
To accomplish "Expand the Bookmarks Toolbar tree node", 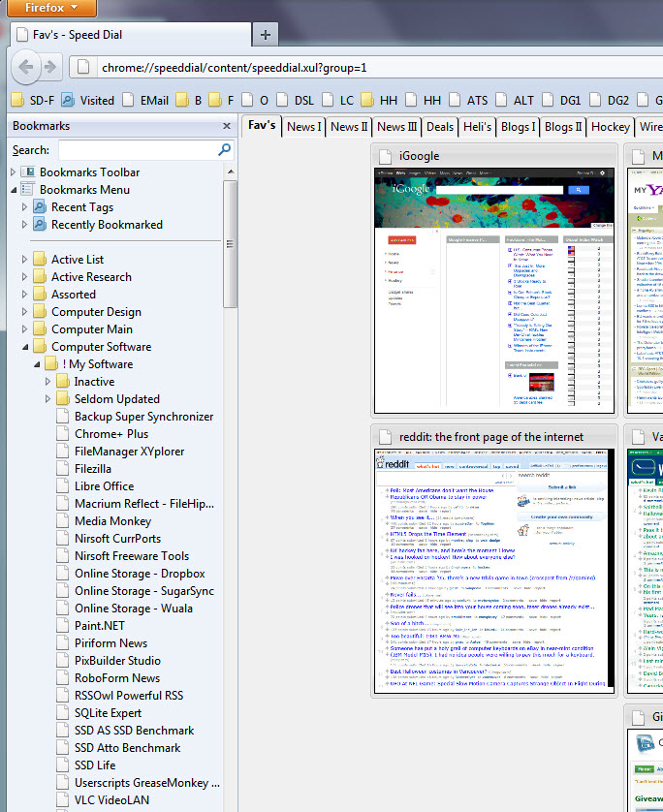I will (x=14, y=172).
